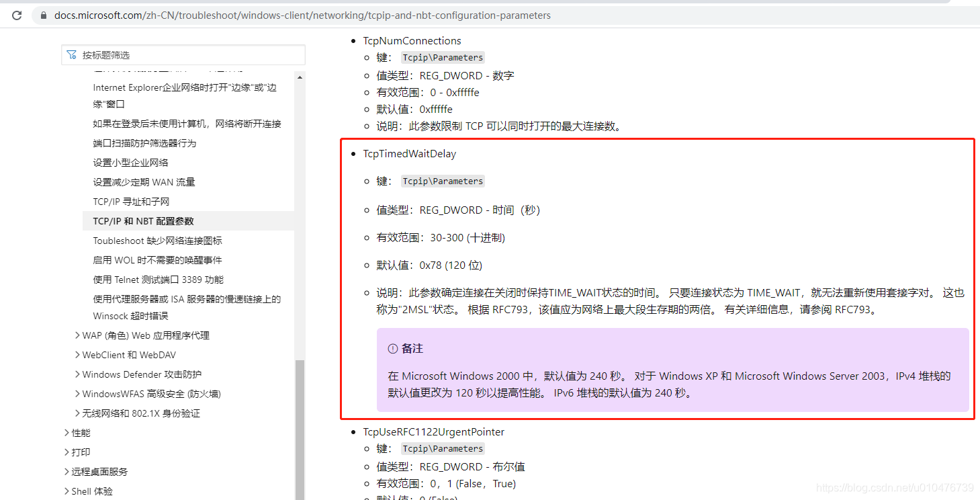Select TCP/IP 和 NBT 配置参数 entry
Viewport: 980px width, 500px height.
[x=188, y=221]
